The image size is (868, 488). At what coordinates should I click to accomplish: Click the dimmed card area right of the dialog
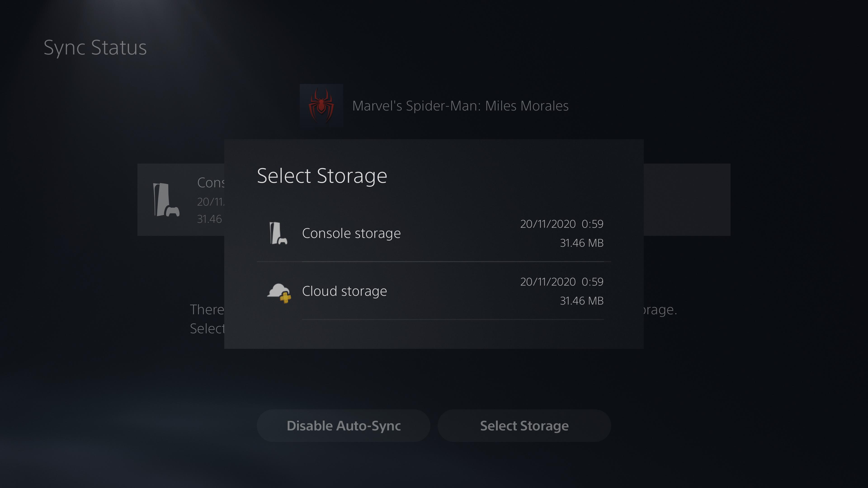click(687, 200)
